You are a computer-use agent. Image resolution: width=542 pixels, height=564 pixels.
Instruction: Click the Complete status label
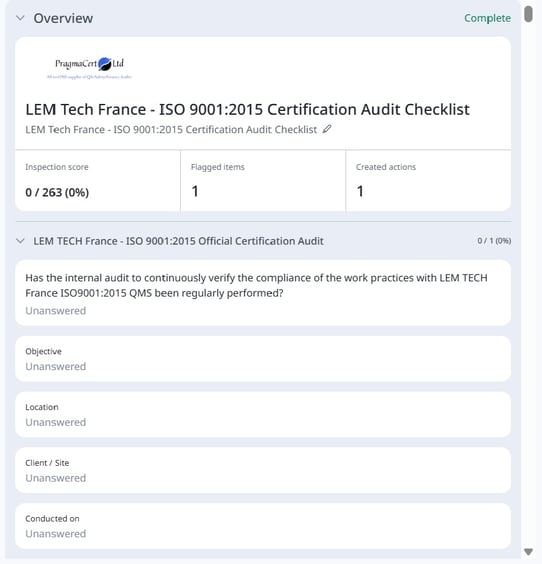coord(487,18)
